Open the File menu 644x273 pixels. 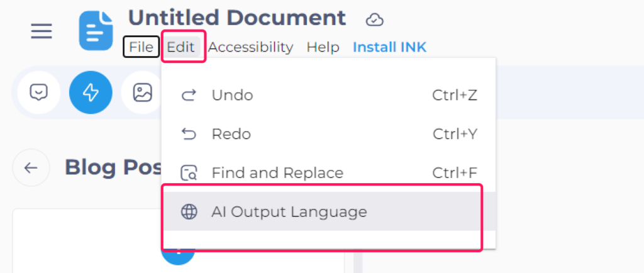142,47
